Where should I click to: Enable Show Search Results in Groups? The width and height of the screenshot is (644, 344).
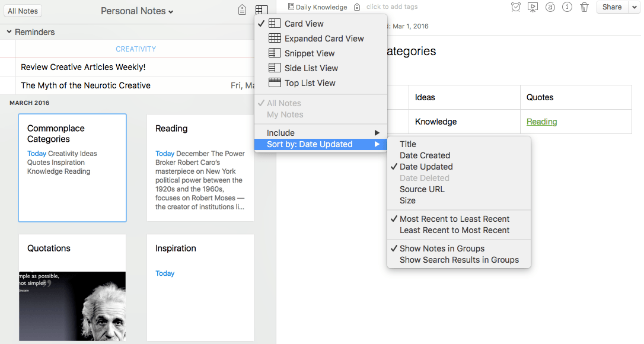(459, 260)
